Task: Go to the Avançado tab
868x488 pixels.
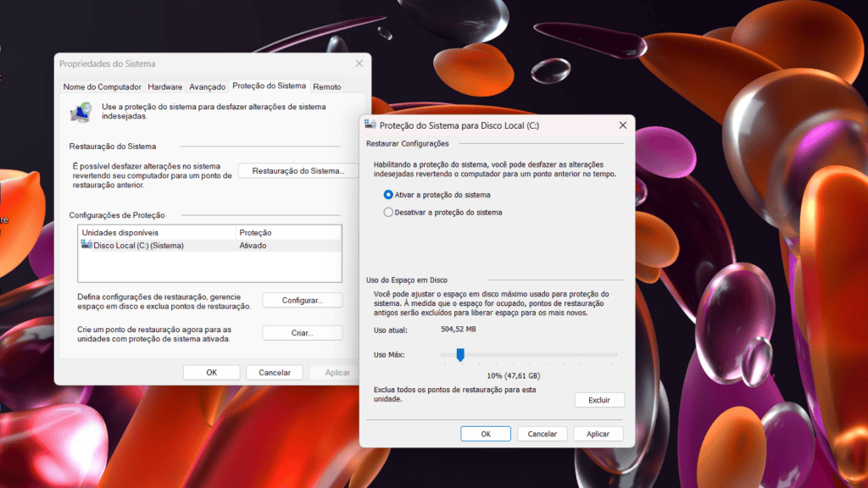Action: coord(207,86)
